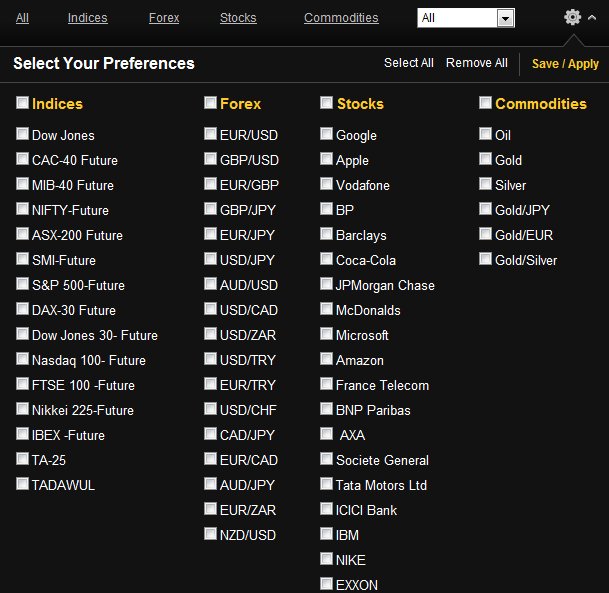Select the Barclays checkbox

[327, 234]
